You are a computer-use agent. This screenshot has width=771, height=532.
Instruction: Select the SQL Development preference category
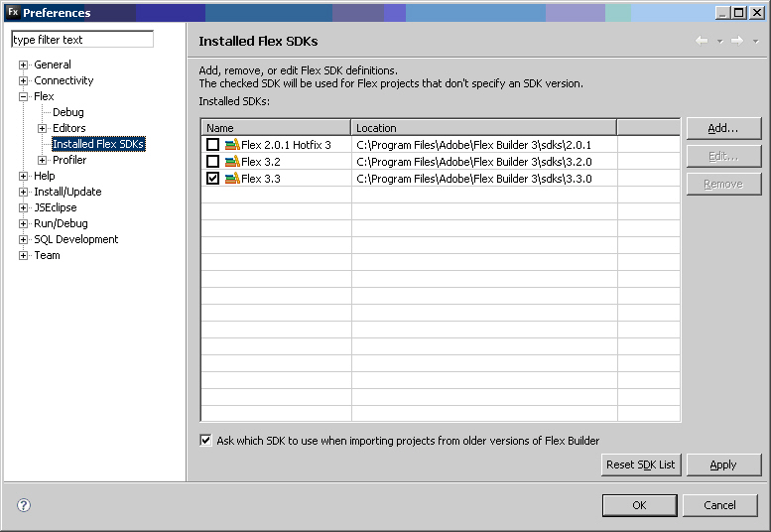(76, 239)
